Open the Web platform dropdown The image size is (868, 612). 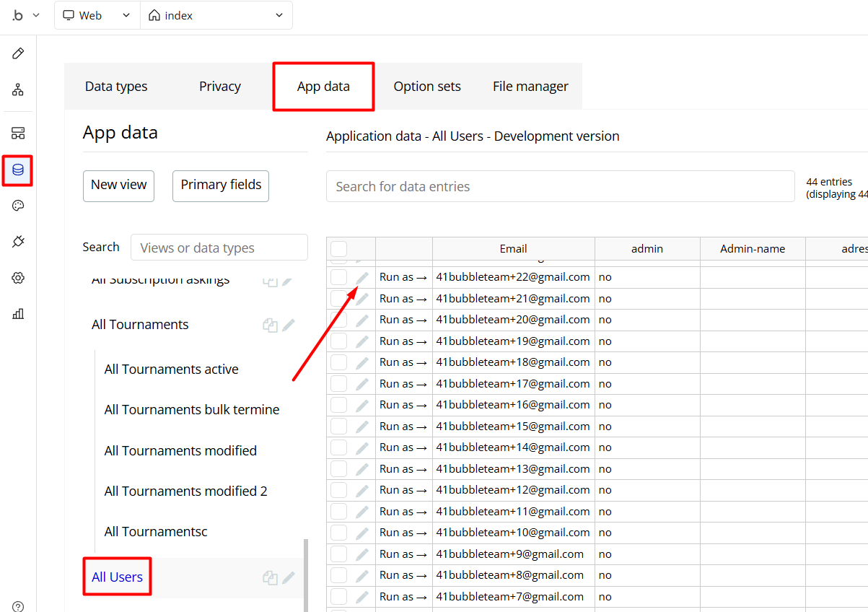tap(97, 15)
